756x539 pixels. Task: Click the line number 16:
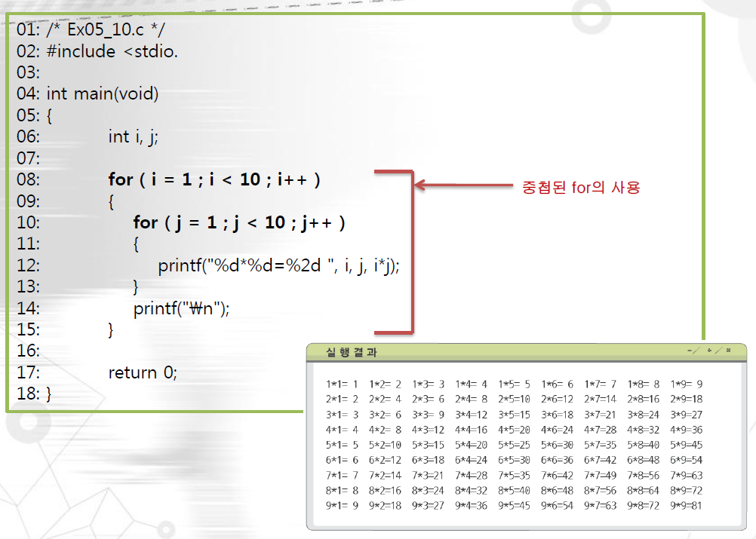tap(29, 351)
